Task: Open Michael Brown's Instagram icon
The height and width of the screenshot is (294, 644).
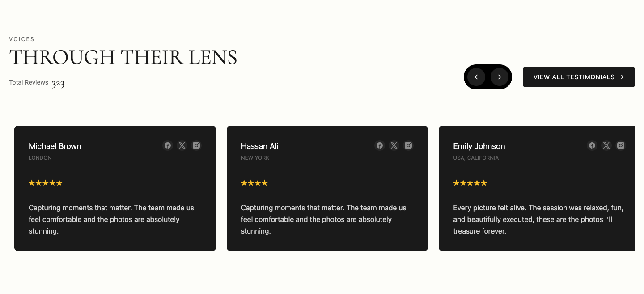Action: (x=196, y=145)
